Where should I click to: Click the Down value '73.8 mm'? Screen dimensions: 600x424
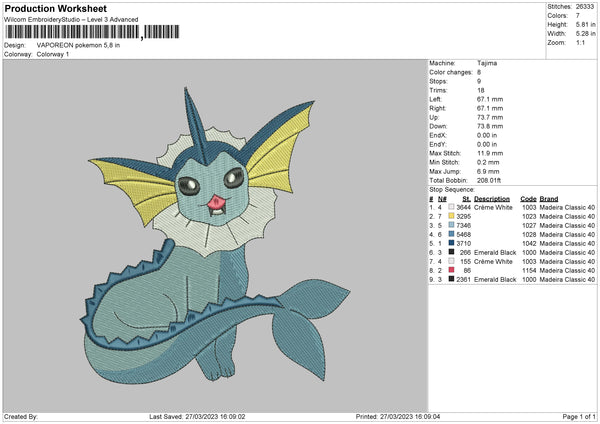coord(490,126)
